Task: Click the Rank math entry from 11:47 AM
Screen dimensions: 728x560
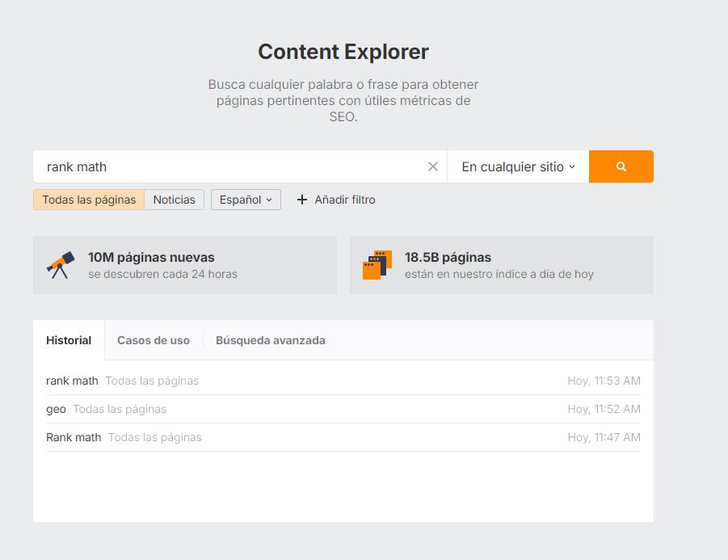Action: [74, 437]
